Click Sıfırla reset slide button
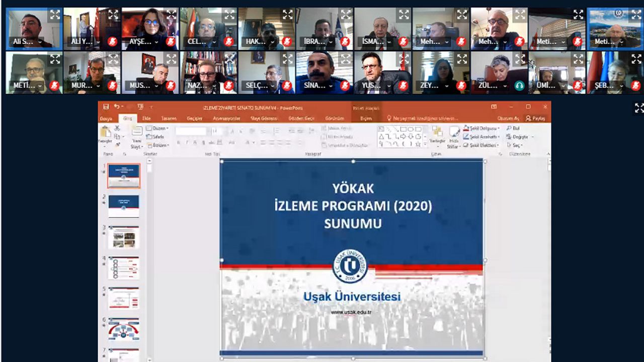 (x=155, y=137)
